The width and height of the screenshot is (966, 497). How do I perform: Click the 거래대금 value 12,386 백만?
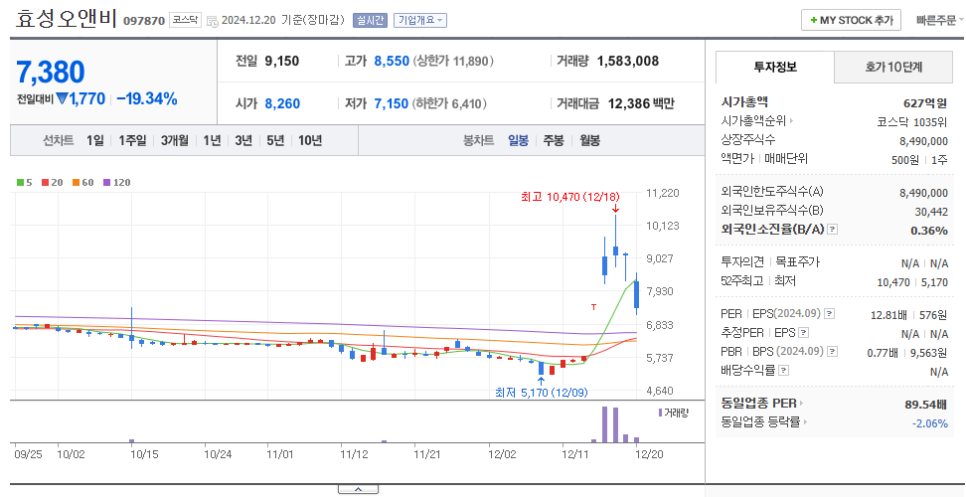641,103
